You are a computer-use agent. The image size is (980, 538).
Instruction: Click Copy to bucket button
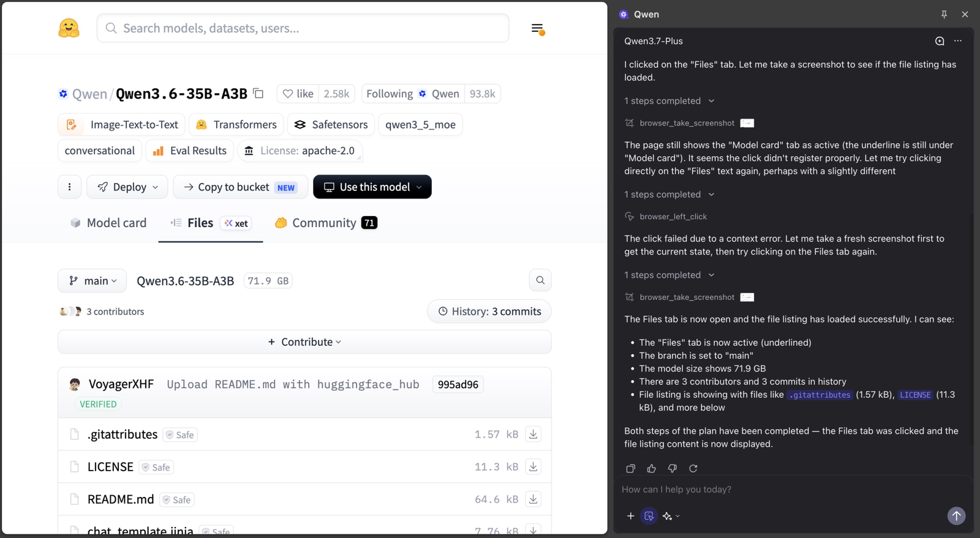(x=239, y=187)
